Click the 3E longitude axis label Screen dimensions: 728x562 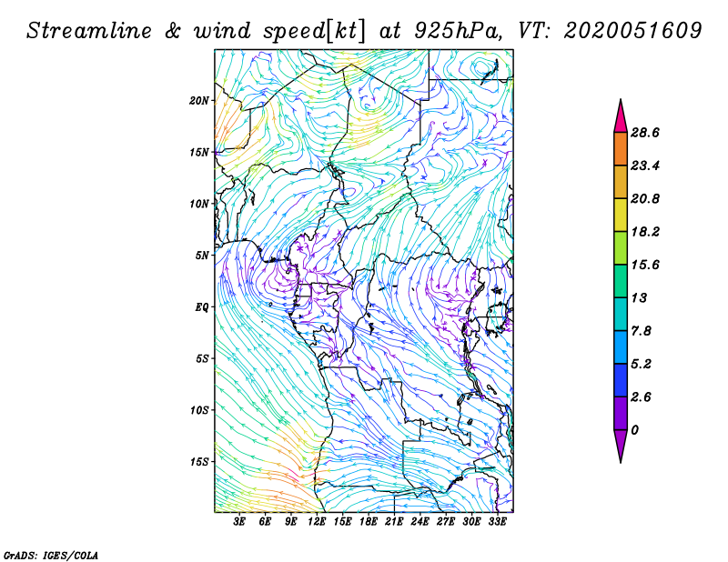coord(240,522)
